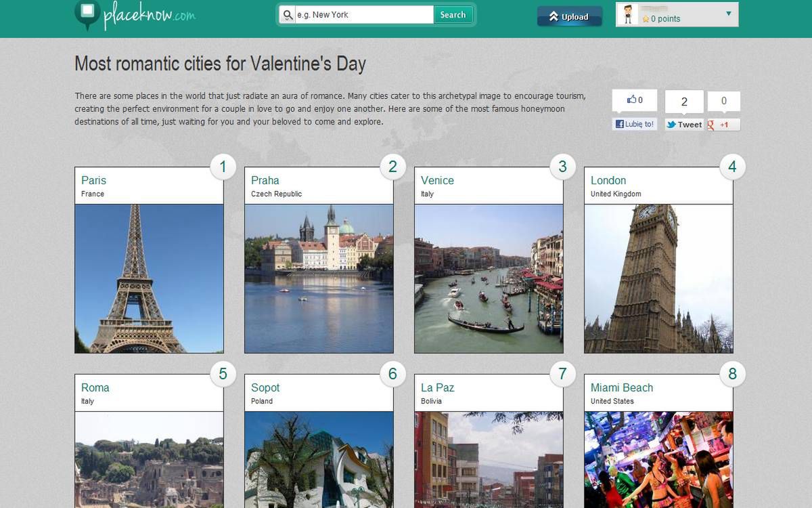Open the Facebook like count bubble

(635, 100)
